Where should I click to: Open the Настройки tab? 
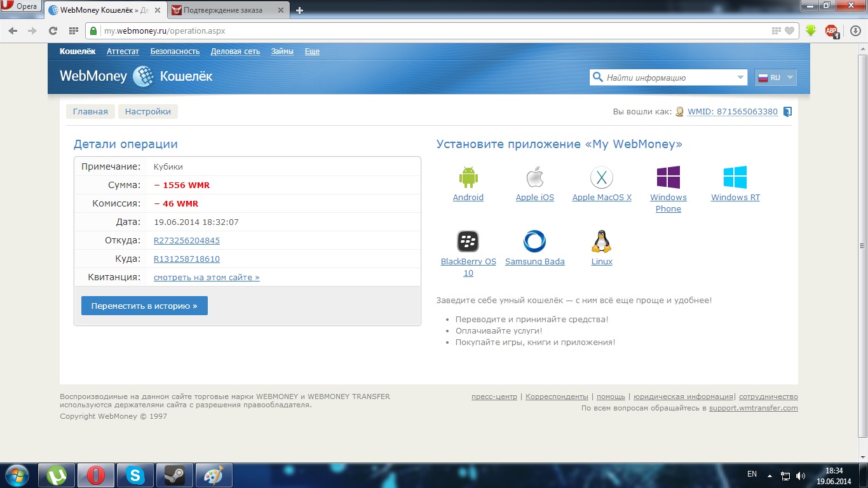tap(148, 111)
